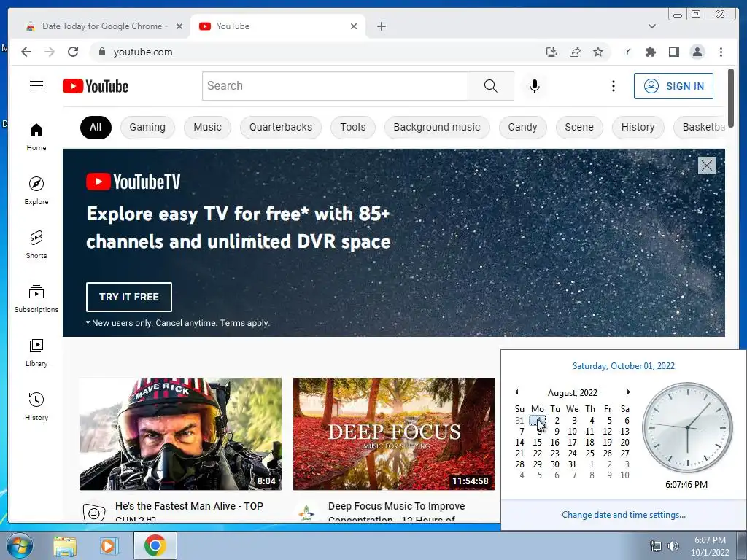This screenshot has height=560, width=747.
Task: Reload the youtube.com page
Action: coord(73,52)
